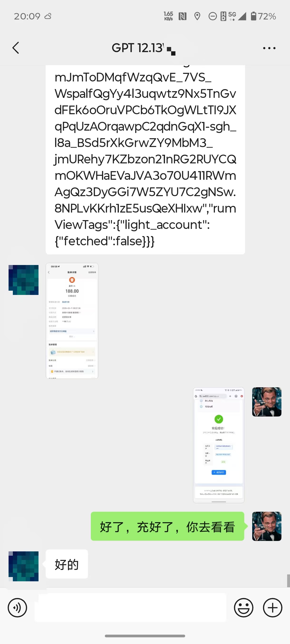Tap the location pin status icon
Image resolution: width=290 pixels, height=644 pixels.
click(x=197, y=16)
